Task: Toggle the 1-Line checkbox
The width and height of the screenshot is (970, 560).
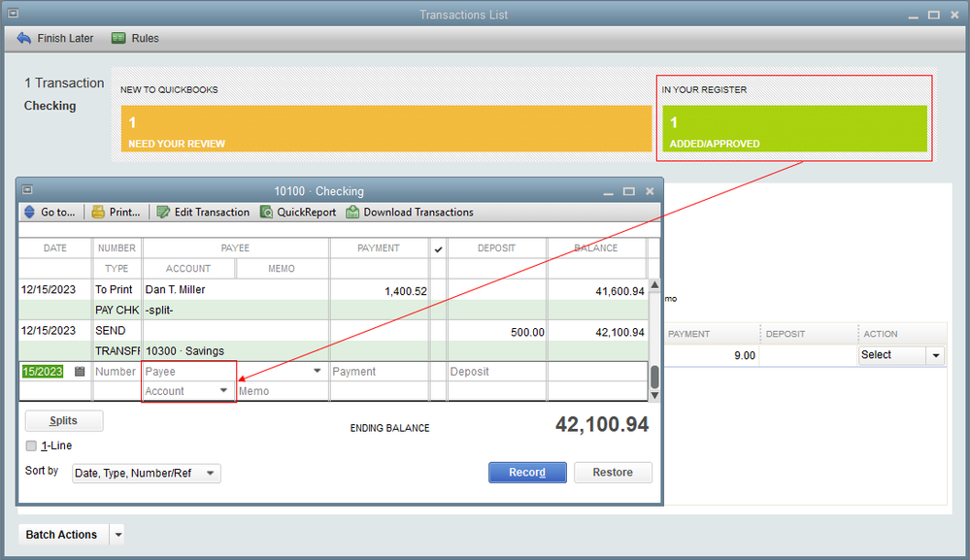Action: (31, 445)
